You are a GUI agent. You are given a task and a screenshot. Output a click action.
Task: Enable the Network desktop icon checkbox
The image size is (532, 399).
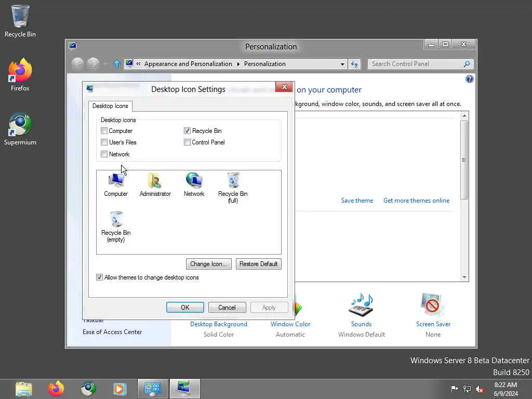104,154
